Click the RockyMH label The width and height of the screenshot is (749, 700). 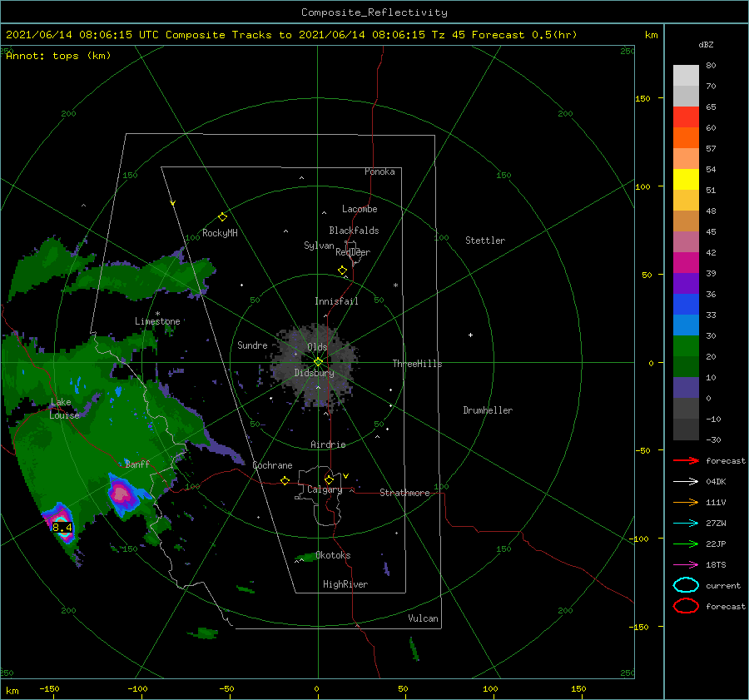220,233
